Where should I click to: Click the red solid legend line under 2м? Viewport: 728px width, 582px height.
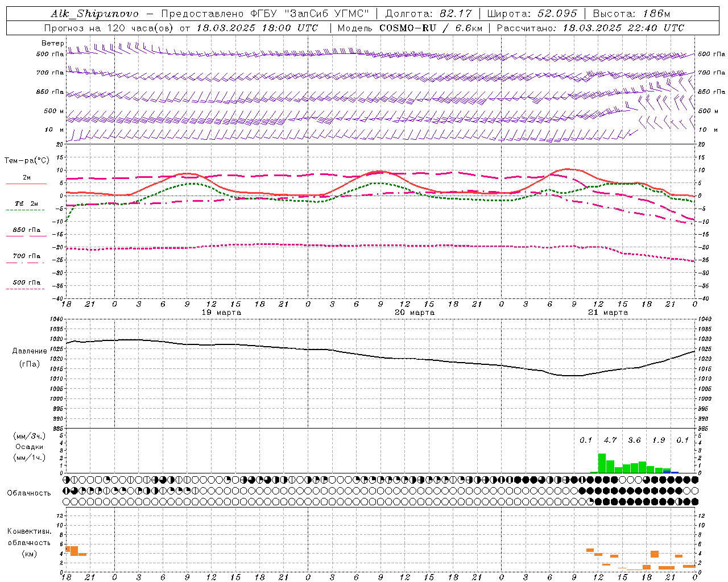[26, 184]
